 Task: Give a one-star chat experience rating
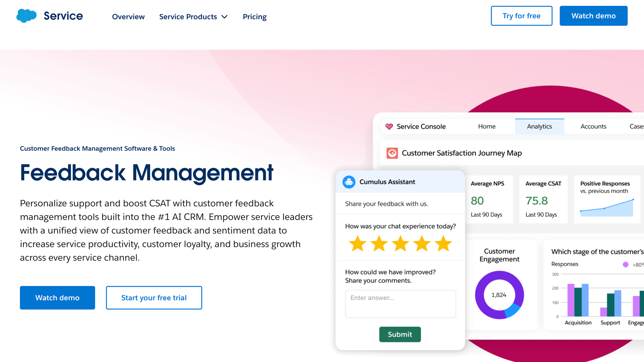coord(357,244)
